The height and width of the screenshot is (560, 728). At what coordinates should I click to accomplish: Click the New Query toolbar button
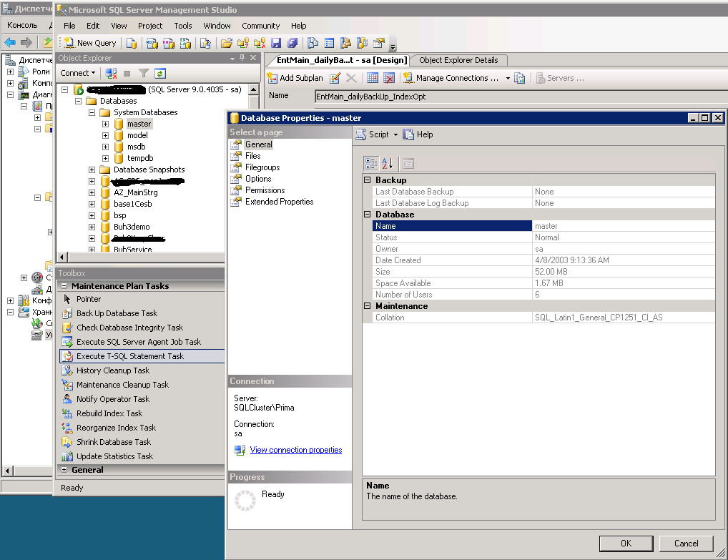pos(90,43)
